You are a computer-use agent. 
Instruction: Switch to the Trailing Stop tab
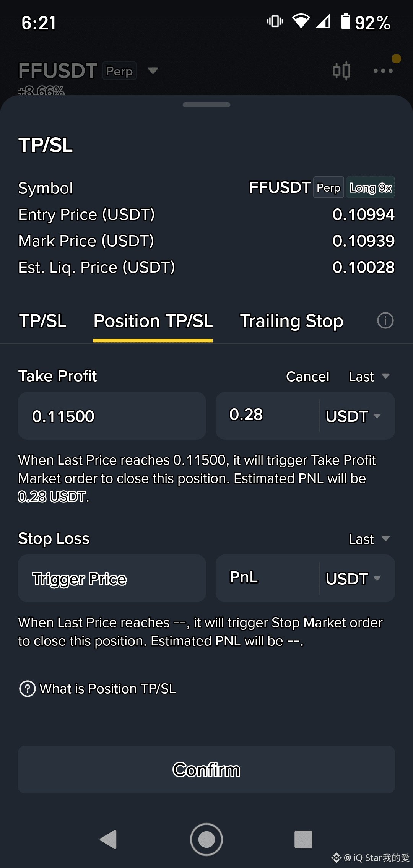coord(291,321)
